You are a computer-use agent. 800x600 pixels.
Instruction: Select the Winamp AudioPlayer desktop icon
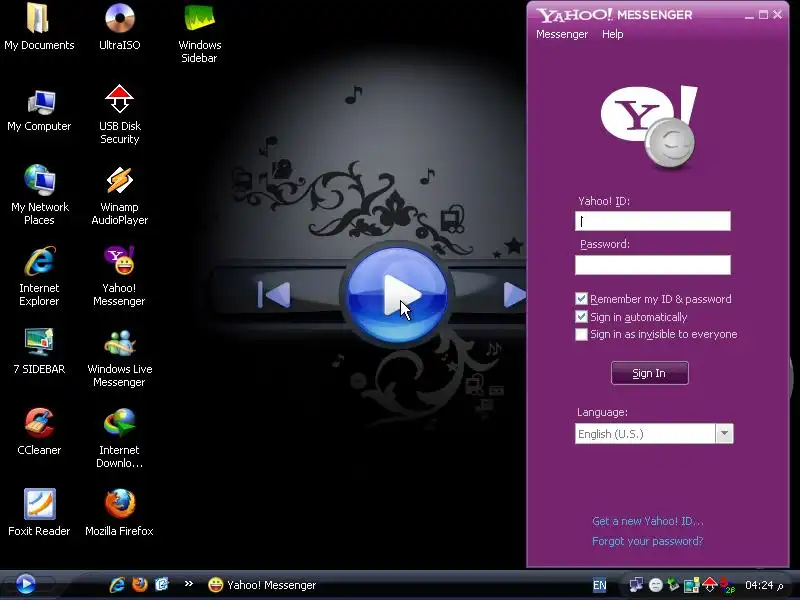[119, 196]
